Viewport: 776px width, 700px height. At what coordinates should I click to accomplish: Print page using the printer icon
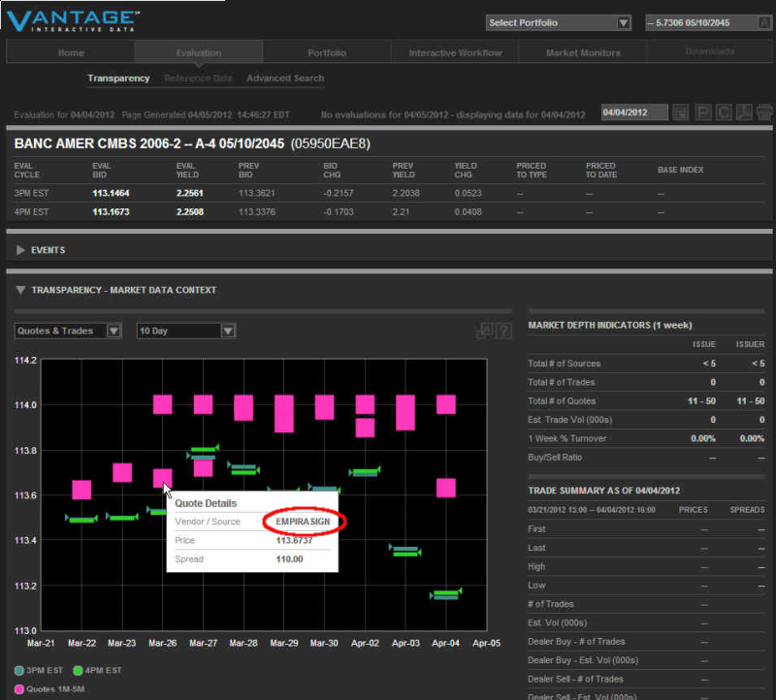point(764,112)
